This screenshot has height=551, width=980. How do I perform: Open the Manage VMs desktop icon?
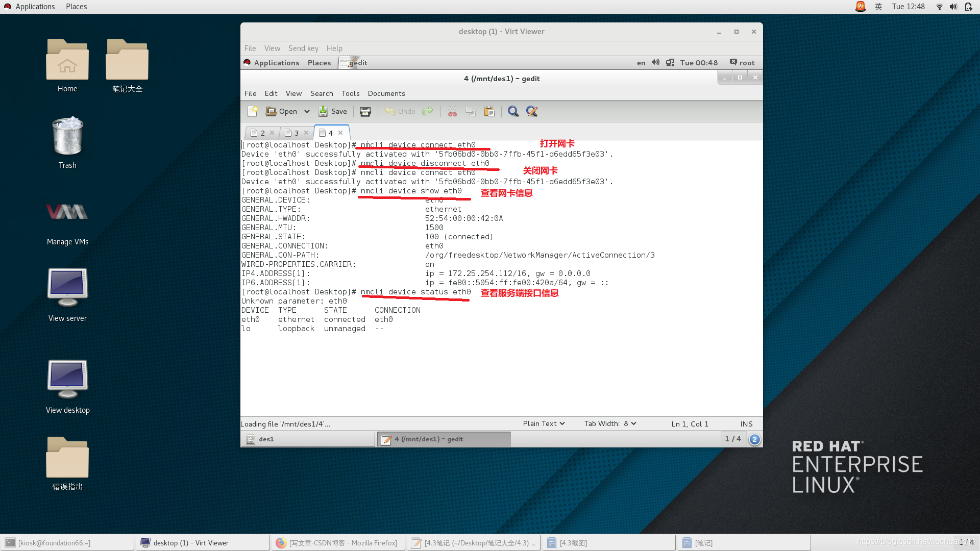coord(67,220)
